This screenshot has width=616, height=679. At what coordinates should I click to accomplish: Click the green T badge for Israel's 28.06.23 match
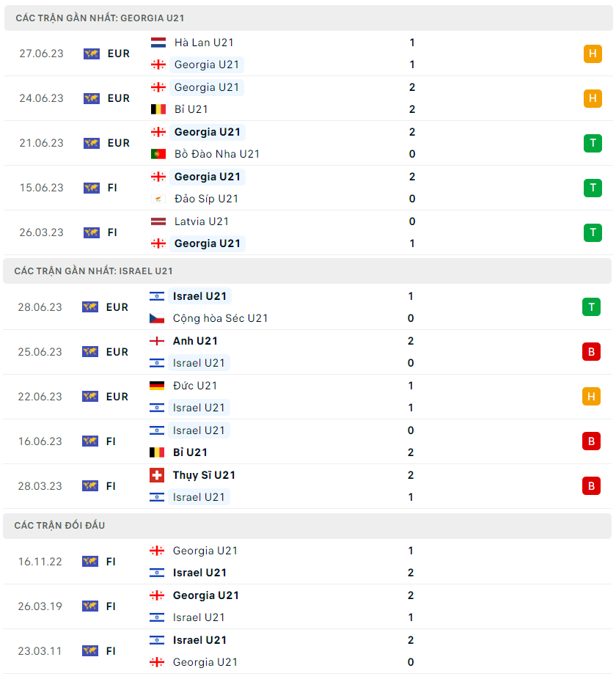591,307
